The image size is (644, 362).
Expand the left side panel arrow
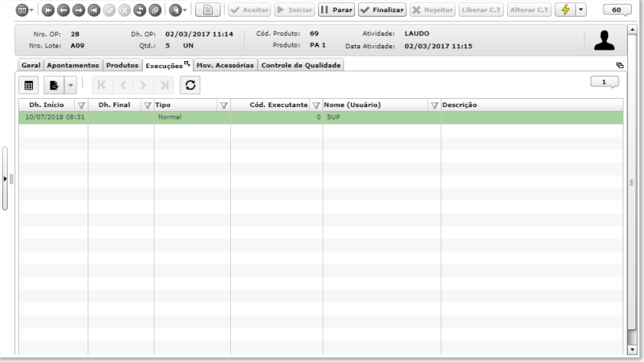[x=5, y=179]
